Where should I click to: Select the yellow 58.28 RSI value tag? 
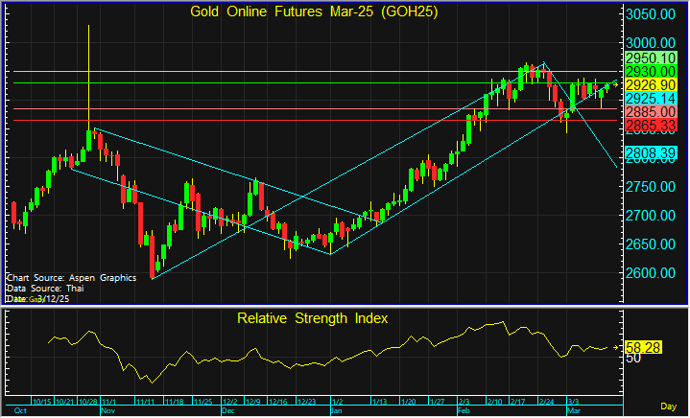point(643,348)
